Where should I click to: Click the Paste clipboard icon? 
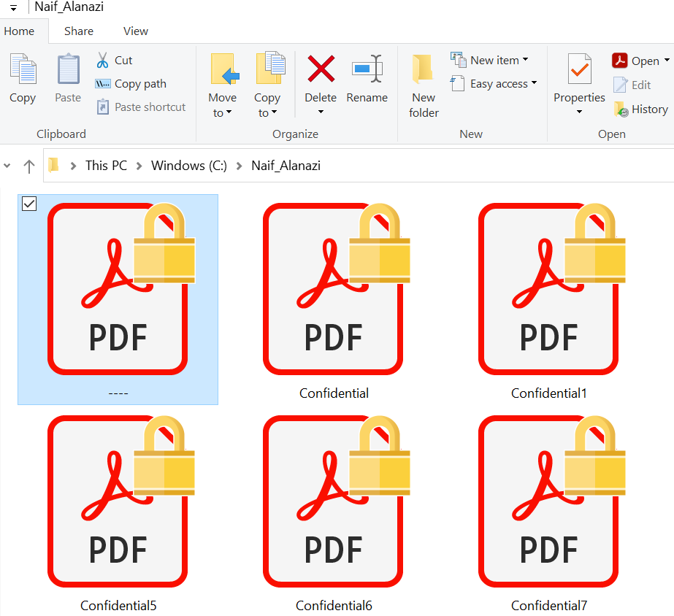coord(69,69)
